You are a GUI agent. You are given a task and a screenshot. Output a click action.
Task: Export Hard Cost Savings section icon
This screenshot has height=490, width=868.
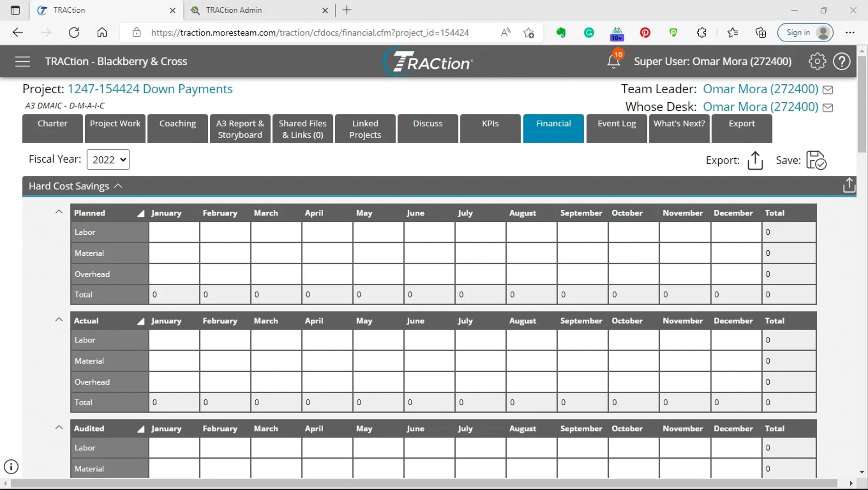click(x=849, y=186)
